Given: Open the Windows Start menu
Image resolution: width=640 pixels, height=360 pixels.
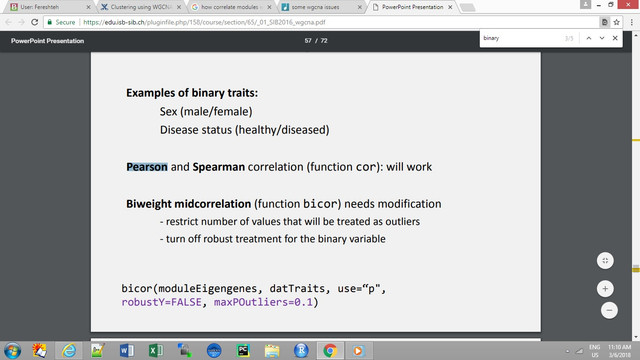Looking at the screenshot, I should (x=12, y=351).
